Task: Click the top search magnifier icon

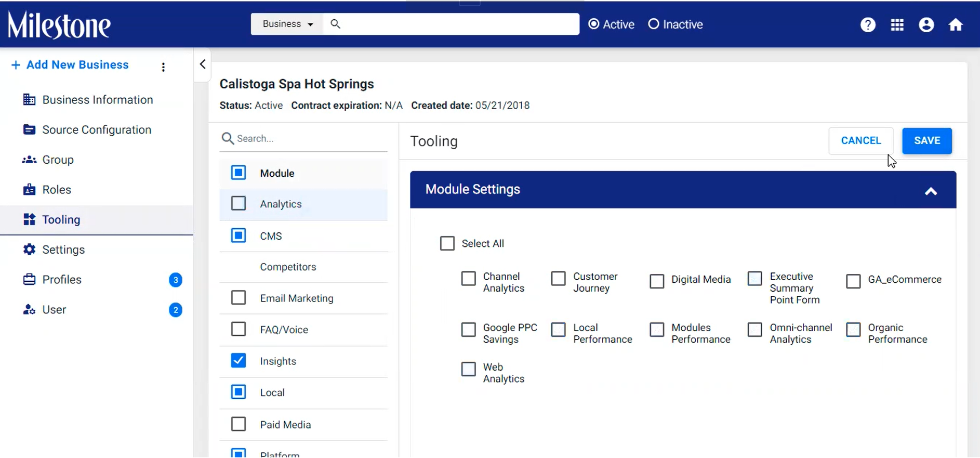Action: 336,24
